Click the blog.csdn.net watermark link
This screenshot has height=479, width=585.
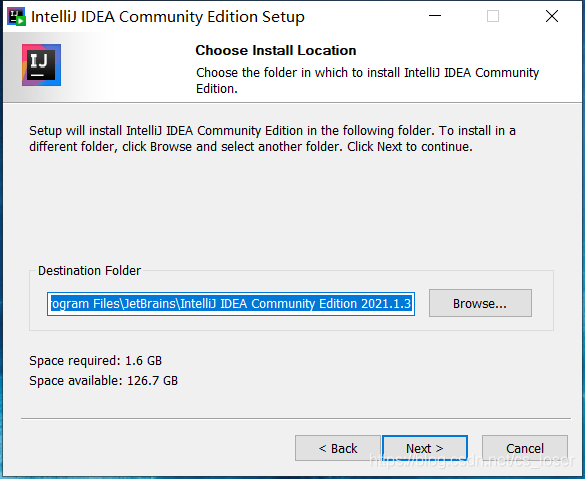point(472,461)
